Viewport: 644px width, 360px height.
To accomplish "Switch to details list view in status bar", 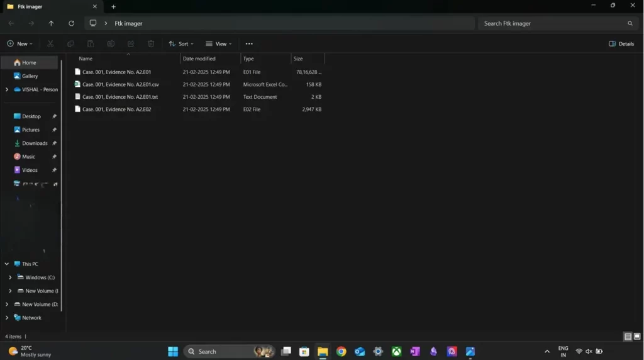I will pyautogui.click(x=628, y=337).
